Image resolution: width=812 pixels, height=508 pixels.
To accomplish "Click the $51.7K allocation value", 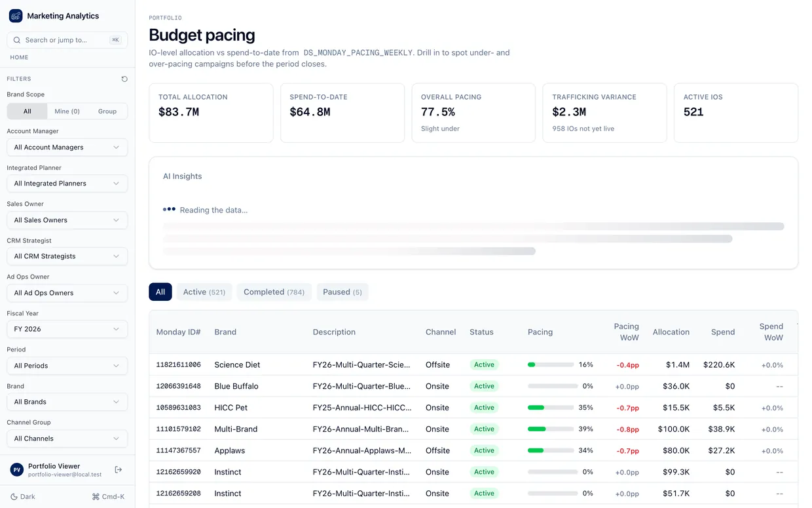I will click(676, 494).
